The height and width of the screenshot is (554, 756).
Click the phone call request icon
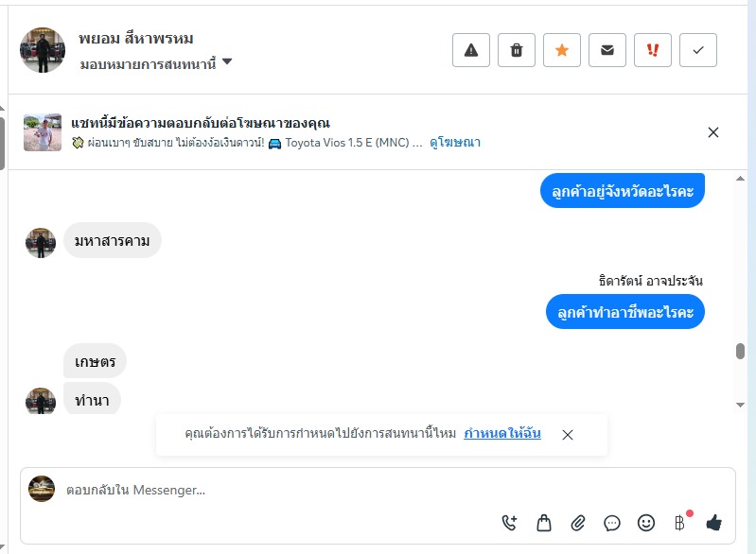pyautogui.click(x=510, y=522)
